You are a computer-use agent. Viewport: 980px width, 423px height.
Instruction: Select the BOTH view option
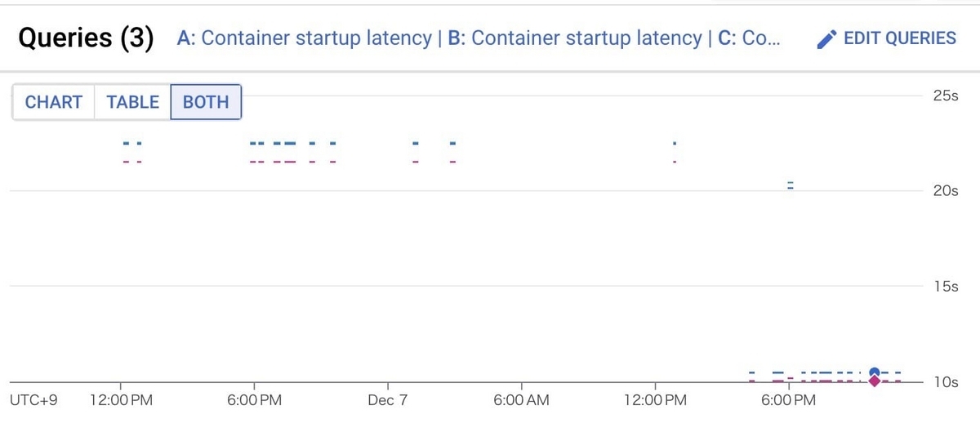click(x=206, y=102)
